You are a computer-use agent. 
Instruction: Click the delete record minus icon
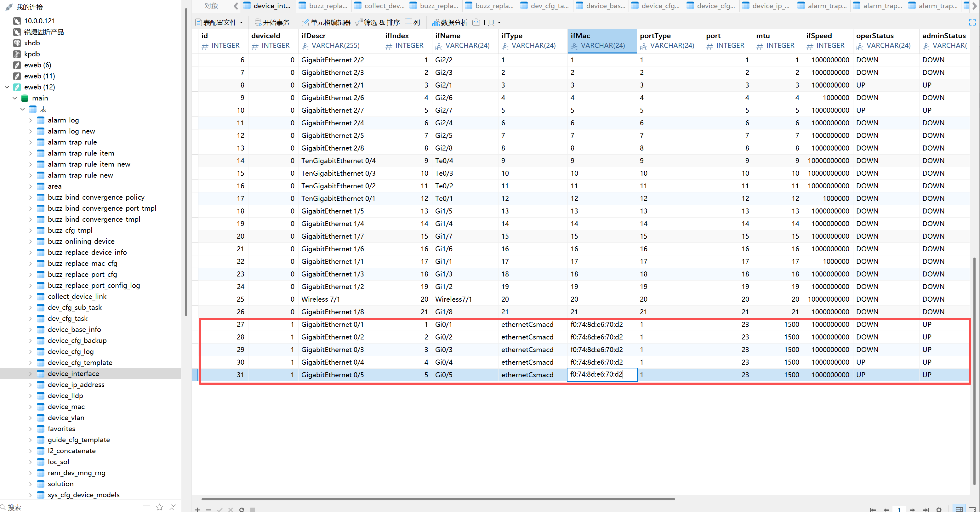[208, 509]
